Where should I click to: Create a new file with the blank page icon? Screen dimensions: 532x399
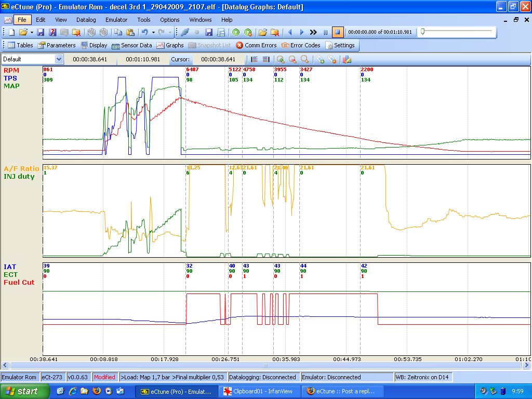click(x=11, y=32)
